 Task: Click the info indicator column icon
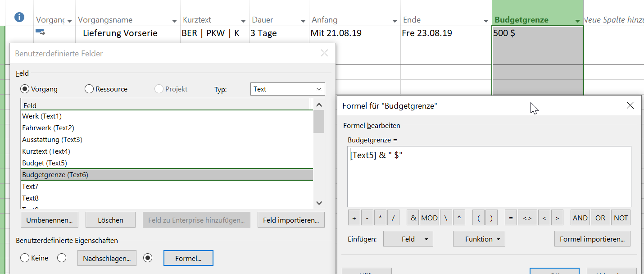coord(19,17)
